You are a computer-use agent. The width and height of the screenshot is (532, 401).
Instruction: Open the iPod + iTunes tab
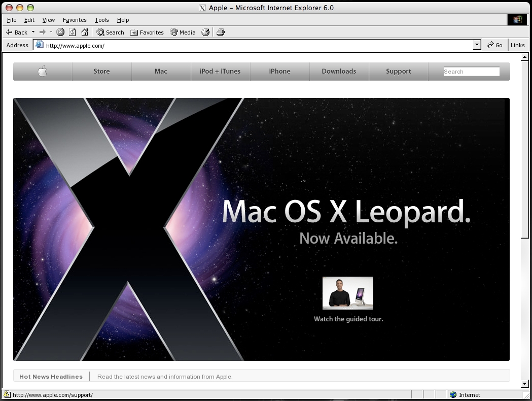point(220,71)
